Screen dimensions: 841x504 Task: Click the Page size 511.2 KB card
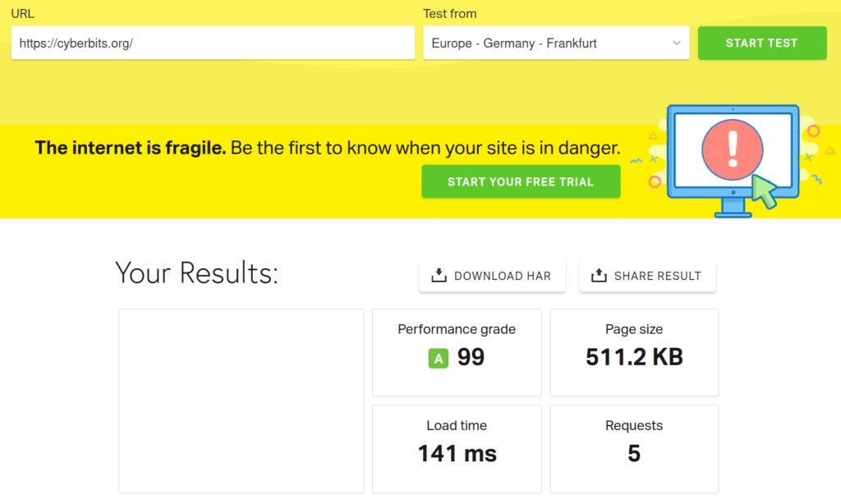[634, 352]
